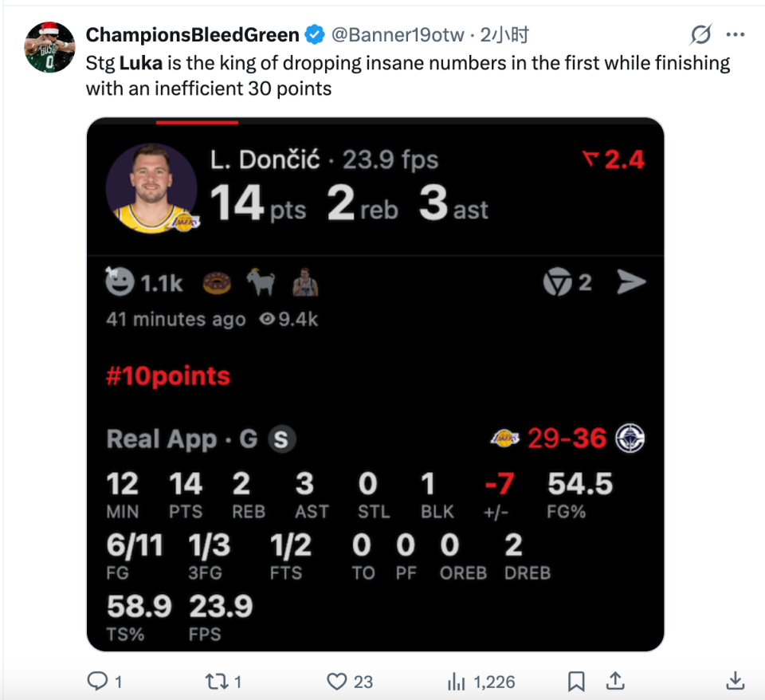The image size is (765, 700).
Task: Click the Grok explain icon
Action: (700, 34)
